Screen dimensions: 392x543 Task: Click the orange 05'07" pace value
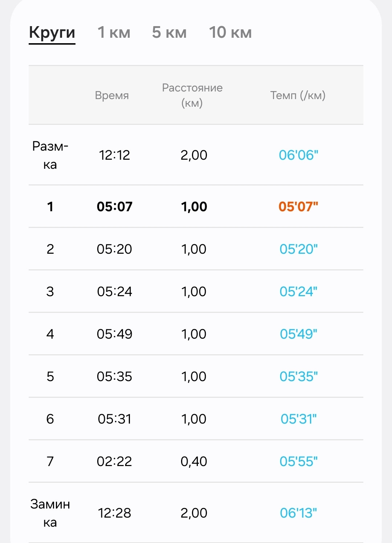pyautogui.click(x=298, y=207)
